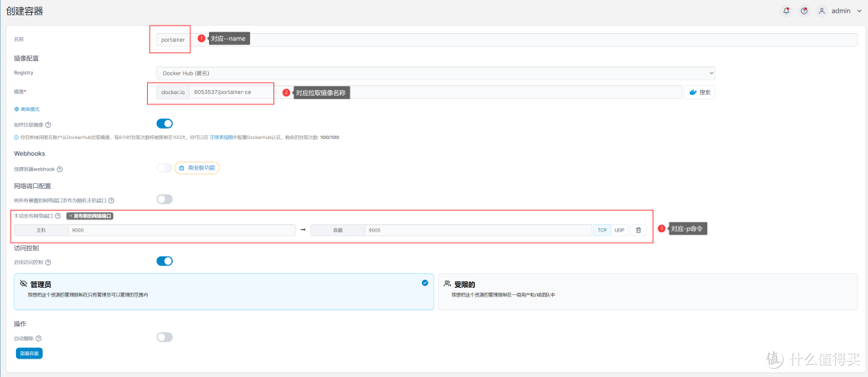Click the users icon on Restricted card
The image size is (868, 377).
click(x=448, y=284)
